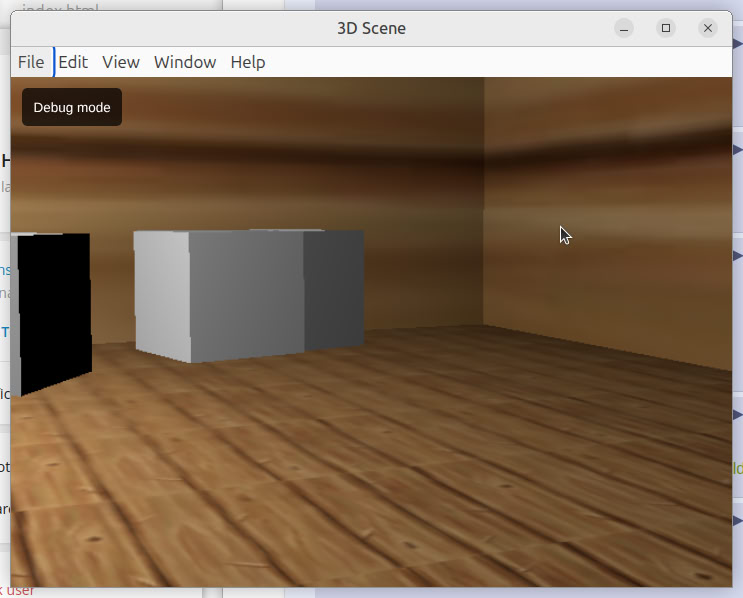Open the Help menu
The width and height of the screenshot is (743, 598).
point(248,62)
